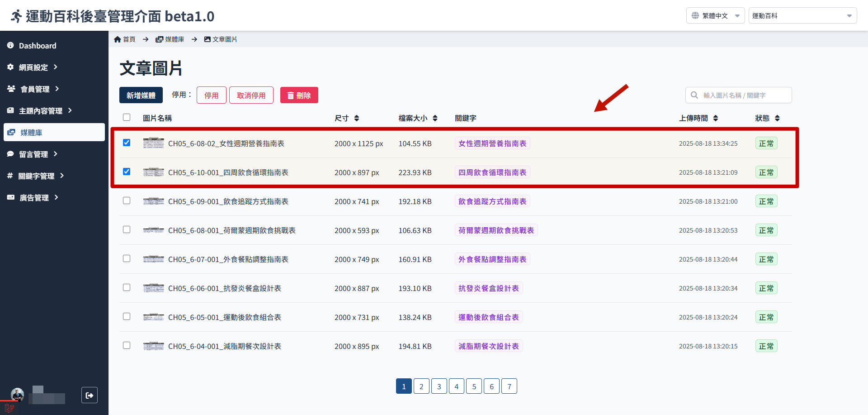
Task: Open the 會員管理 menu item
Action: coord(54,89)
